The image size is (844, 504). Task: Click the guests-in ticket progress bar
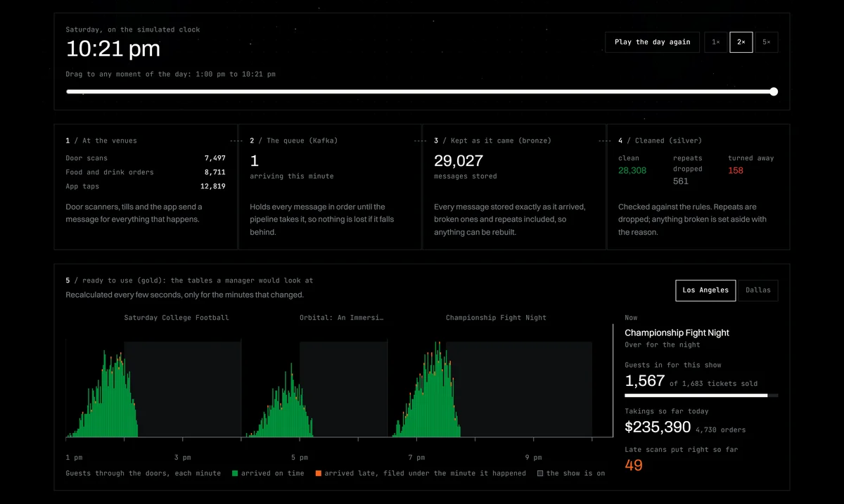pos(701,396)
